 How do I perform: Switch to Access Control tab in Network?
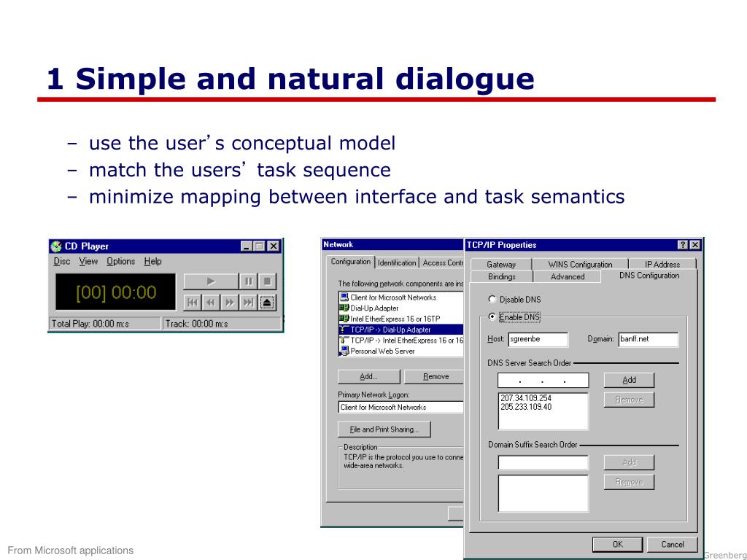click(442, 262)
